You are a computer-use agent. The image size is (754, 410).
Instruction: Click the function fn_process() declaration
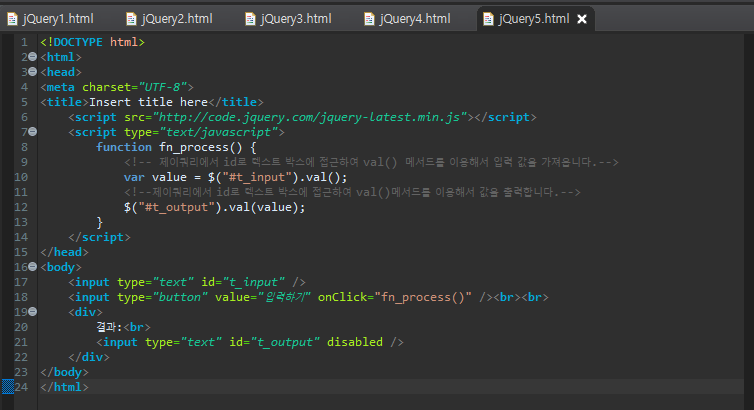(176, 147)
